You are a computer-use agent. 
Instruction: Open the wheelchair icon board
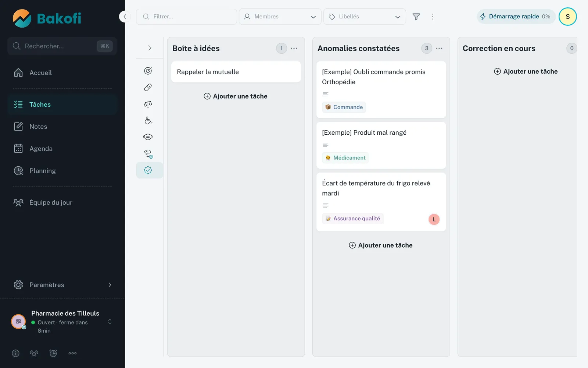coord(148,120)
